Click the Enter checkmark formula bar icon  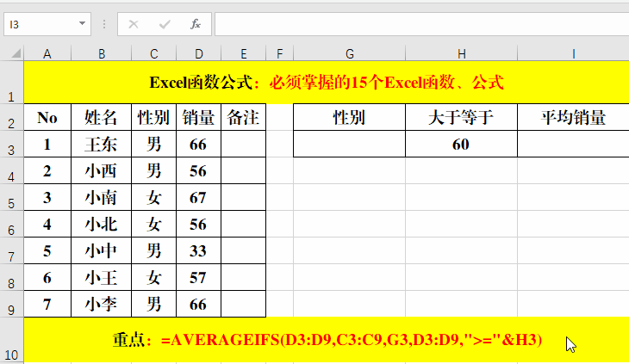point(165,24)
